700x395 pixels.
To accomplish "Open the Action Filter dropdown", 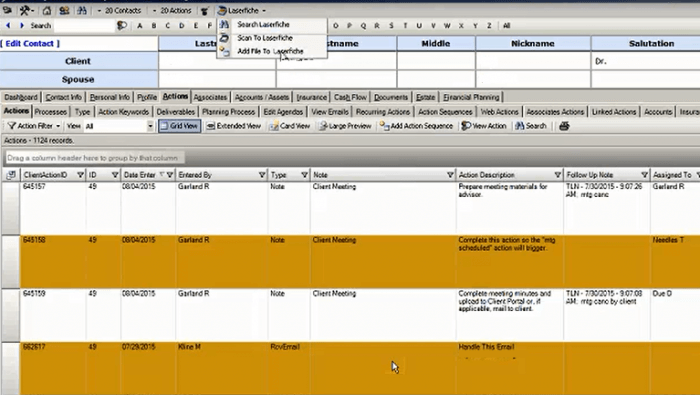I will (34, 126).
